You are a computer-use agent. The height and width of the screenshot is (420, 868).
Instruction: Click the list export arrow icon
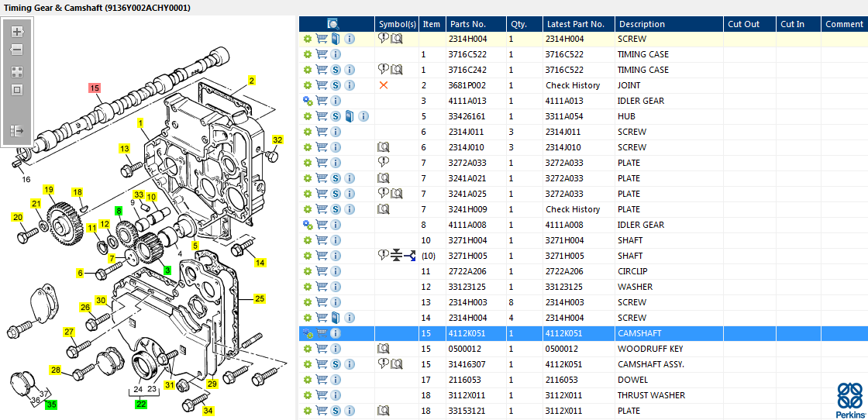pyautogui.click(x=17, y=131)
